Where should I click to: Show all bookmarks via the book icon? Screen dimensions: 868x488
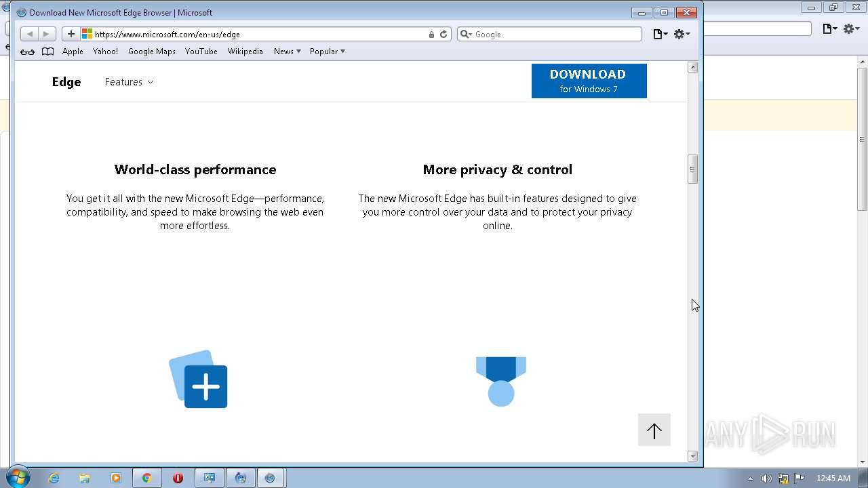[x=47, y=52]
